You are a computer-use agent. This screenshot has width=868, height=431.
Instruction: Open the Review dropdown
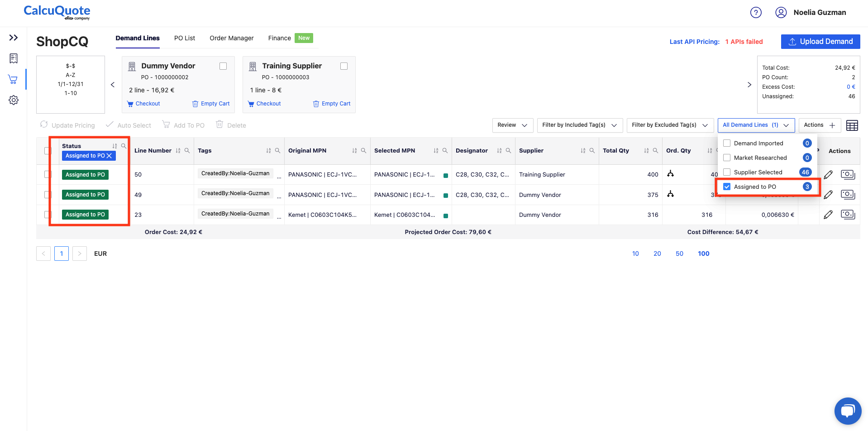pyautogui.click(x=512, y=125)
